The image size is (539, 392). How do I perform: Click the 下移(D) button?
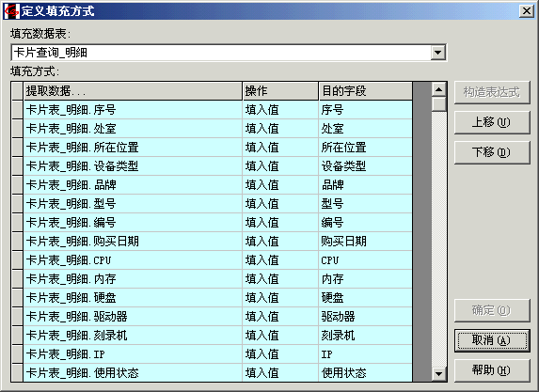pyautogui.click(x=492, y=152)
